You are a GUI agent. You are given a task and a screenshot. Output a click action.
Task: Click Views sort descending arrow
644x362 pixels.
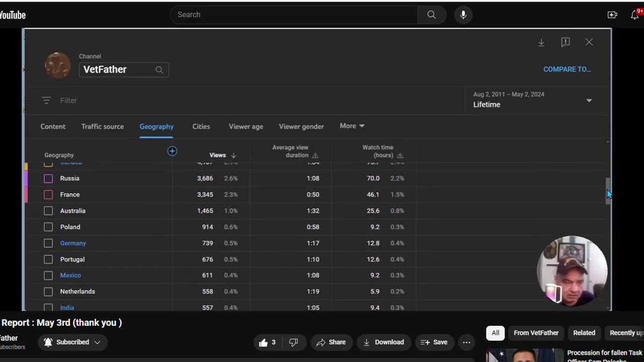pos(233,155)
